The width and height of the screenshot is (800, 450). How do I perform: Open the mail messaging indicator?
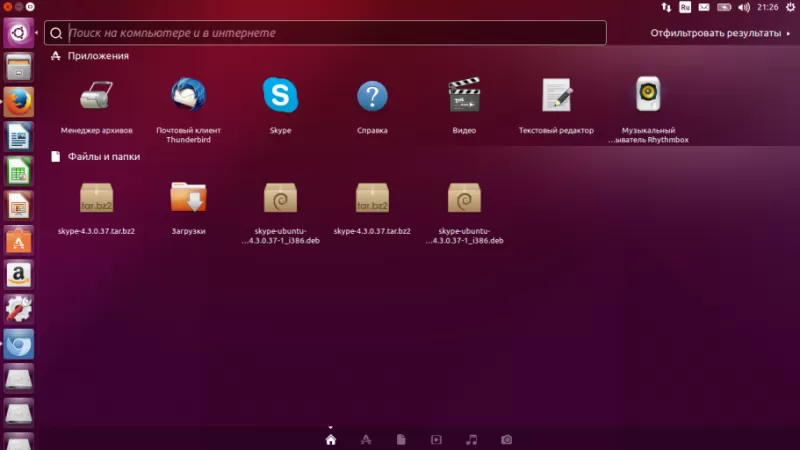704,7
